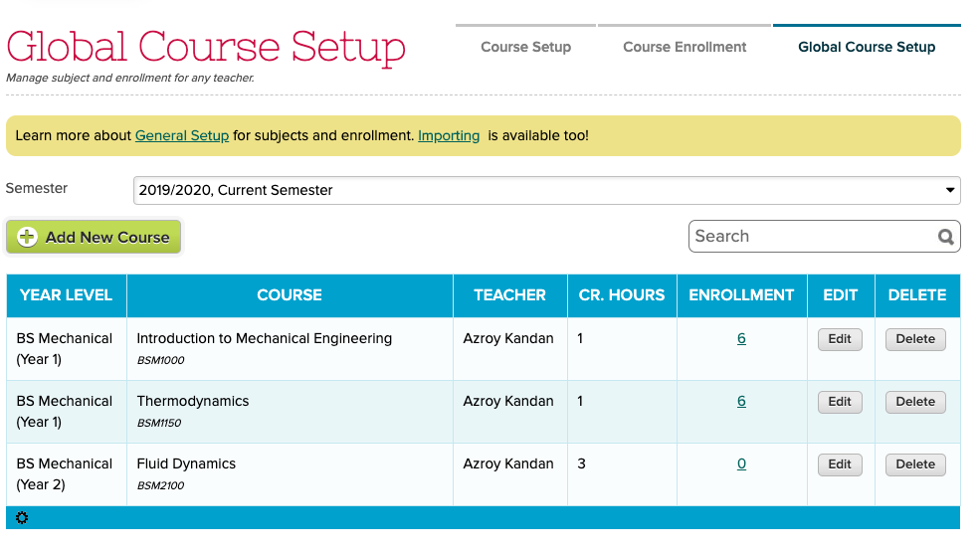The image size is (980, 554).
Task: Switch to the Course Setup tab
Action: 525,47
